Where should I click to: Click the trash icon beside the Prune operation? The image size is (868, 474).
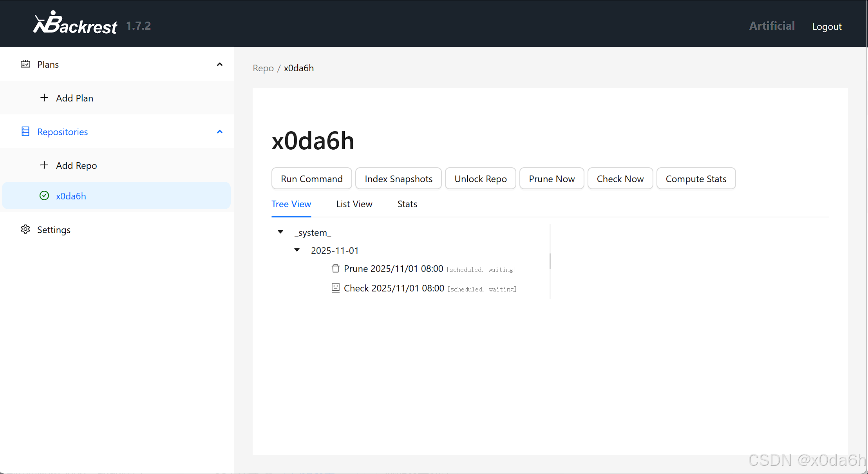coord(336,269)
